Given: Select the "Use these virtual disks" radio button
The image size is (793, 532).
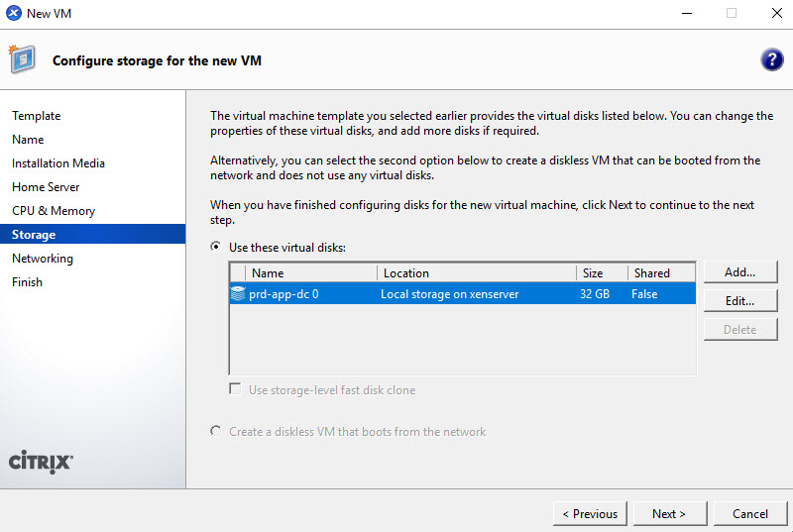Looking at the screenshot, I should 216,247.
